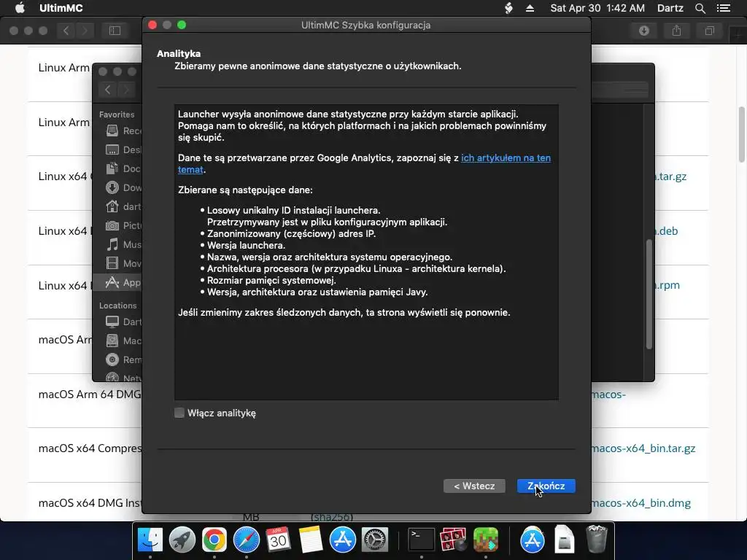747x560 pixels.
Task: Enable the "Włącz analitykę" checkbox
Action: pos(179,413)
